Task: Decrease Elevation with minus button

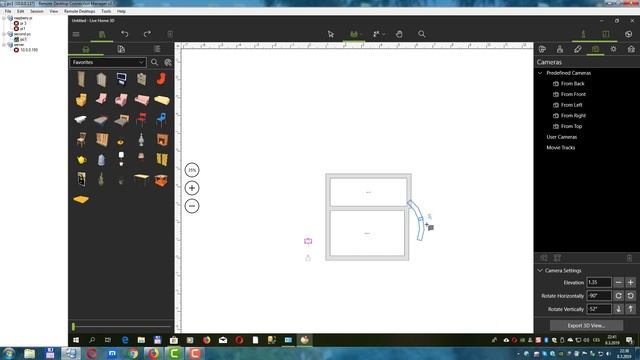Action: [619, 282]
